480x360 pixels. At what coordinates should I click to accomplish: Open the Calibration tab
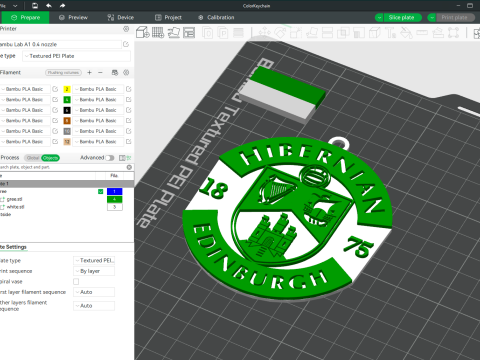point(216,17)
